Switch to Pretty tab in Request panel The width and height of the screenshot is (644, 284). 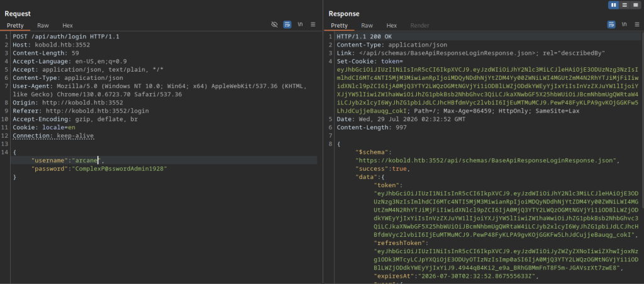pyautogui.click(x=15, y=25)
